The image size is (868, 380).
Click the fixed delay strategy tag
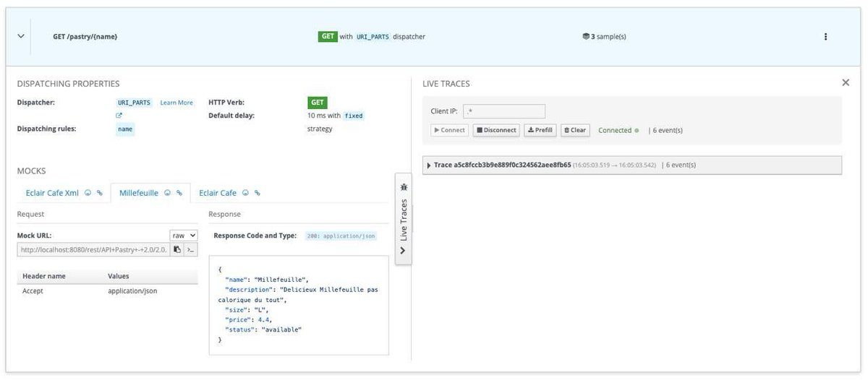pos(354,116)
